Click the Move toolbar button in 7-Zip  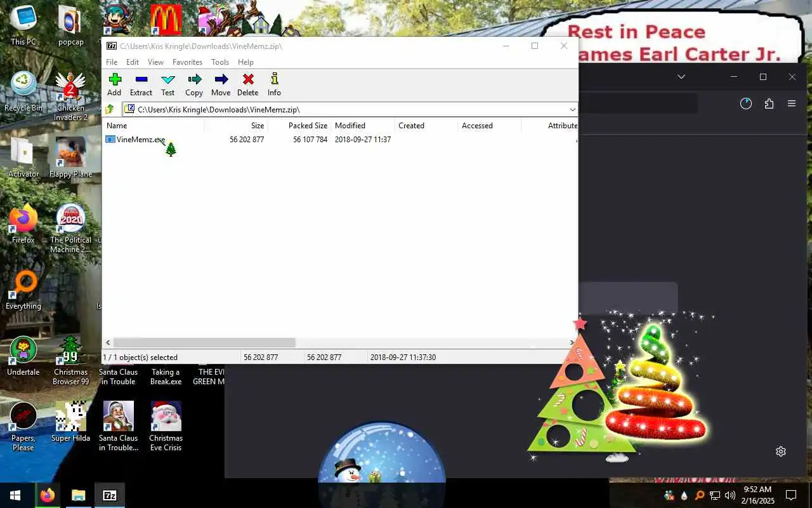pos(221,84)
